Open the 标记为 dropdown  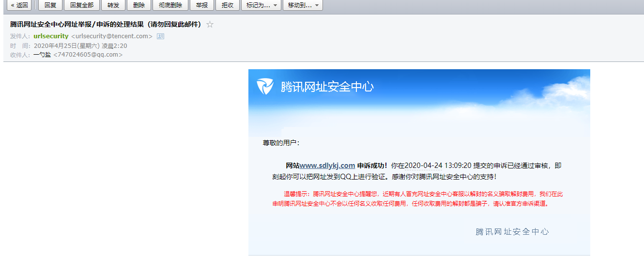[261, 5]
